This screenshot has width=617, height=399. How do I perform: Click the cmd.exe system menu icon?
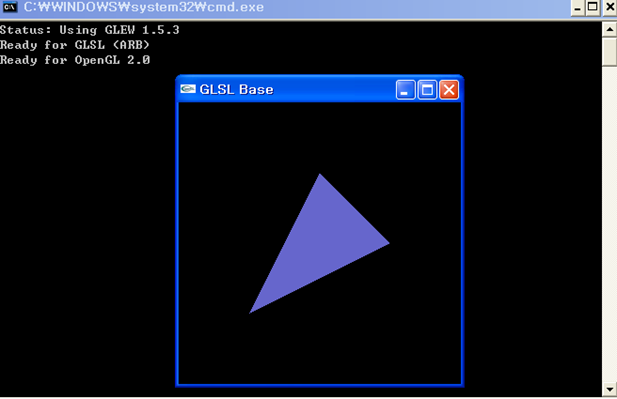tap(9, 7)
